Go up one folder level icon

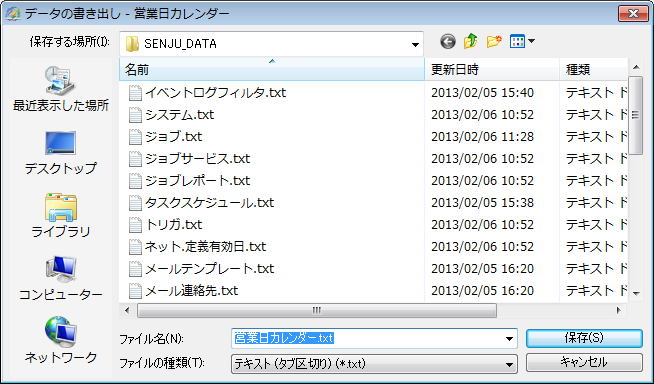point(470,42)
